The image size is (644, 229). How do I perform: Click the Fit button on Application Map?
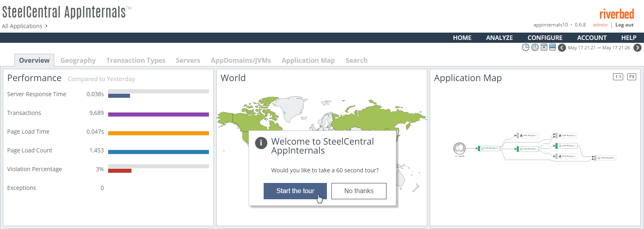(632, 77)
